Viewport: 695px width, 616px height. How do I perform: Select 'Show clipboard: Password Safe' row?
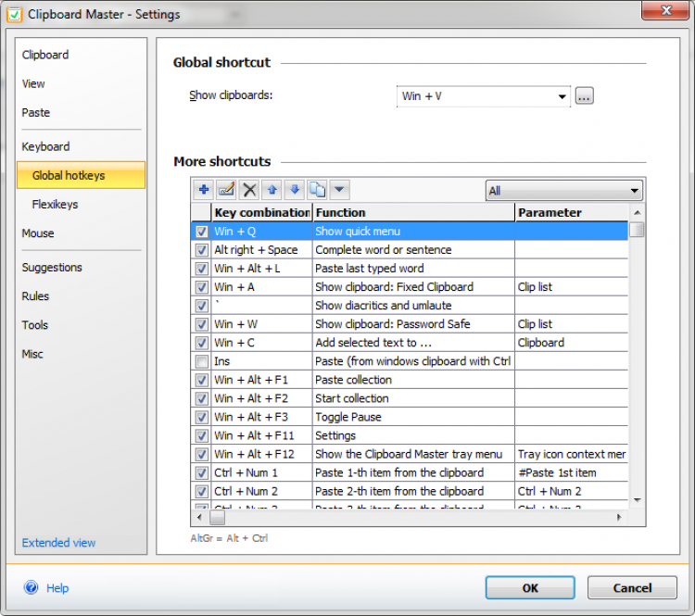(x=410, y=324)
